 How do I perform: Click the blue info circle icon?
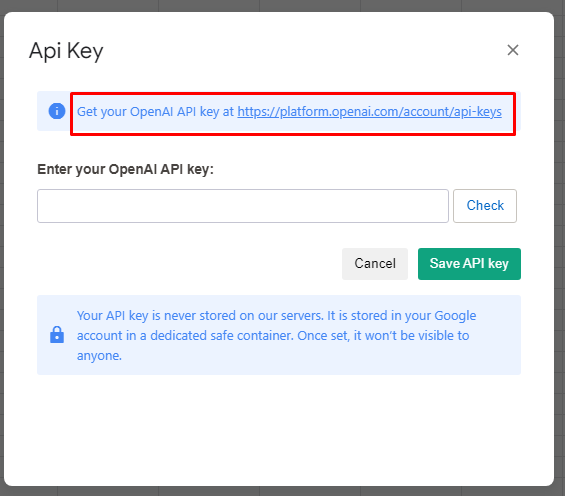pos(57,111)
